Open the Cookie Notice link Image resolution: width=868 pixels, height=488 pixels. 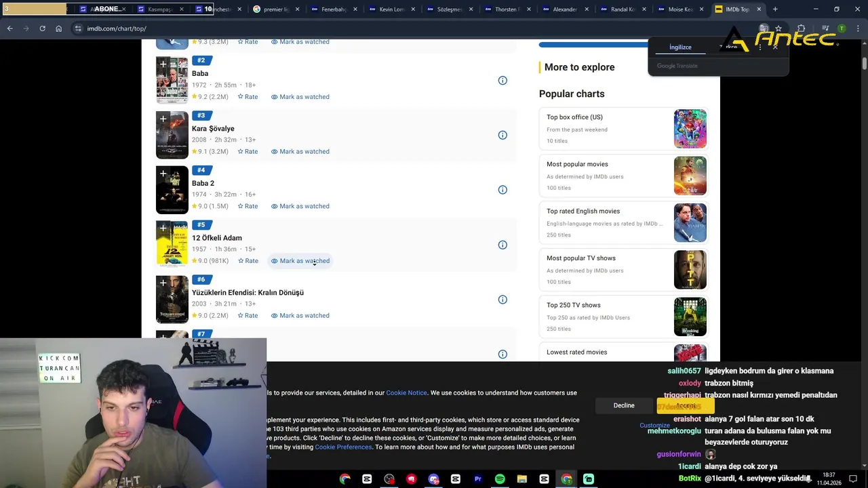407,392
